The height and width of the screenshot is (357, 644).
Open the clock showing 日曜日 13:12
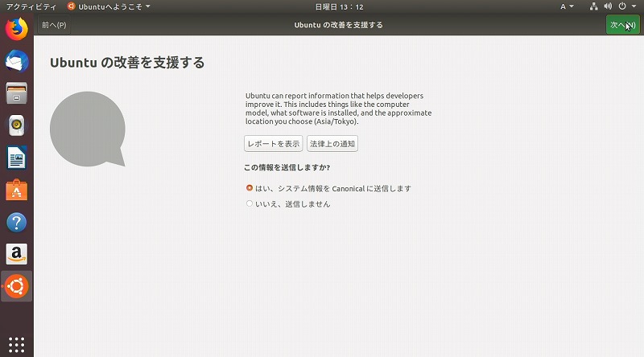point(339,6)
